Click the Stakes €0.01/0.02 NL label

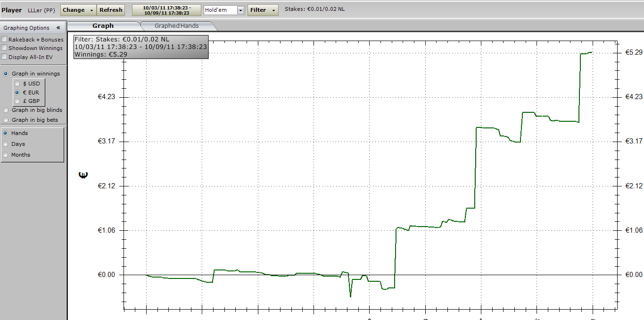pyautogui.click(x=314, y=9)
